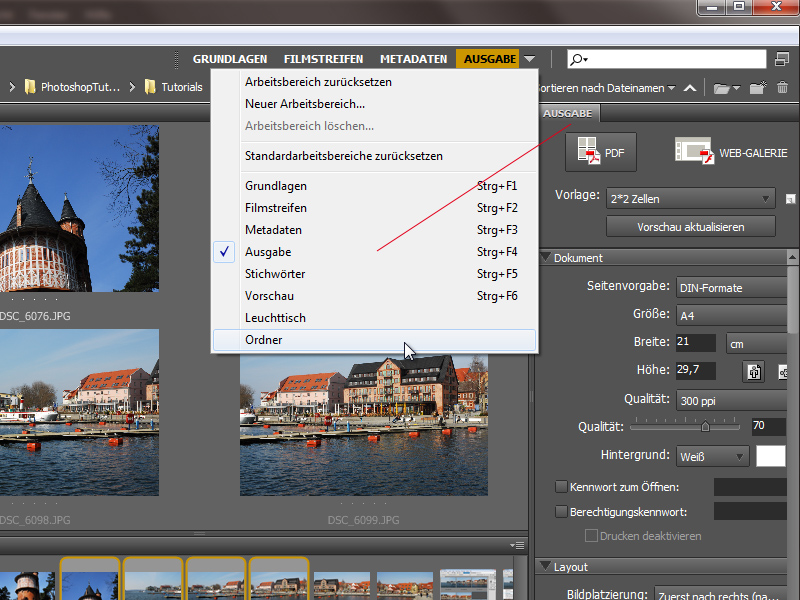Switch to the Filmstreifen workspace tab

323,59
